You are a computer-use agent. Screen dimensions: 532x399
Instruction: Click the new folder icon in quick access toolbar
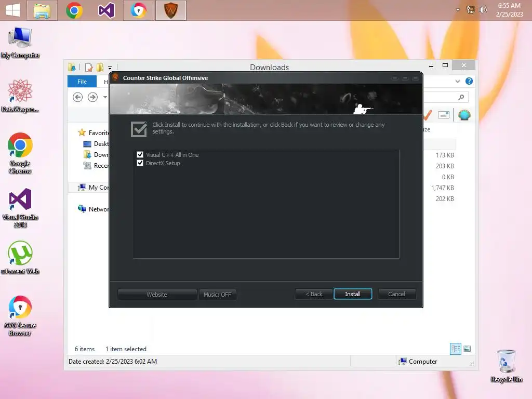pyautogui.click(x=100, y=68)
